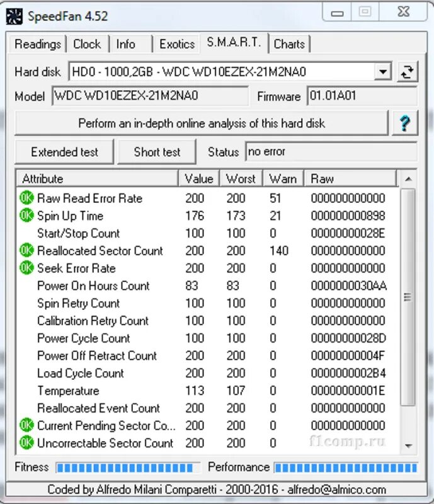Click the Model text field
The height and width of the screenshot is (504, 434).
150,96
